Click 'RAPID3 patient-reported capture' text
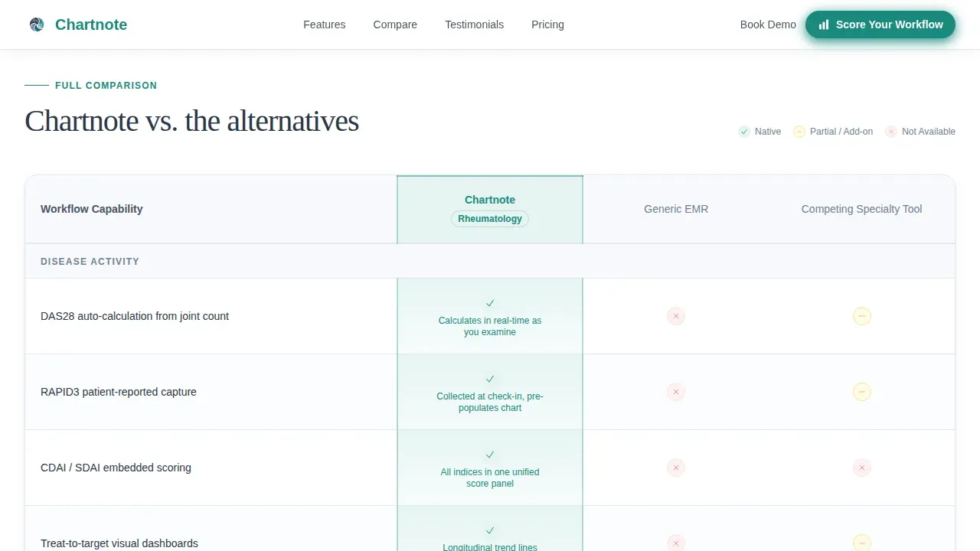Viewport: 980px width, 551px height. tap(119, 392)
